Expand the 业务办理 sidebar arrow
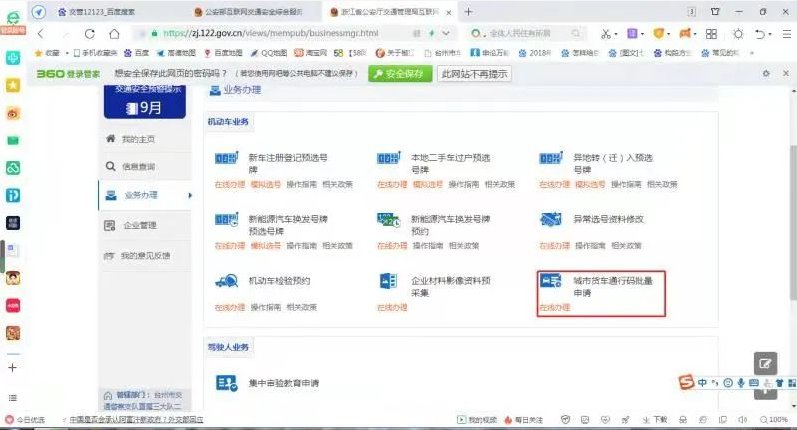The image size is (797, 430). [189, 195]
